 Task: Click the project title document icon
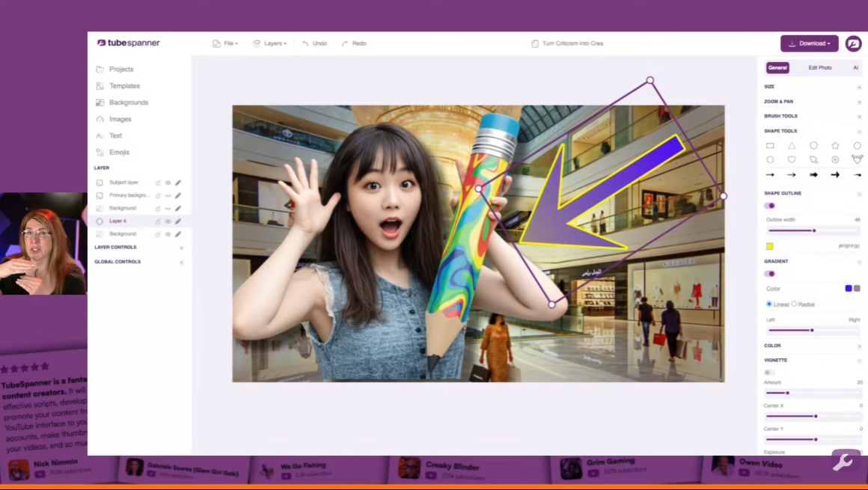pyautogui.click(x=535, y=43)
